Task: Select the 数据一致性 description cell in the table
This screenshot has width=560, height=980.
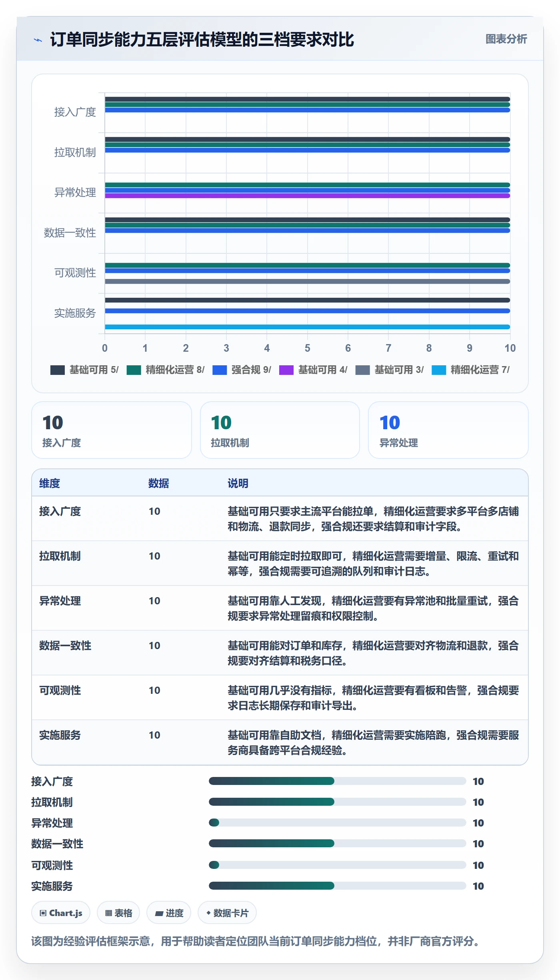Action: pos(374,653)
